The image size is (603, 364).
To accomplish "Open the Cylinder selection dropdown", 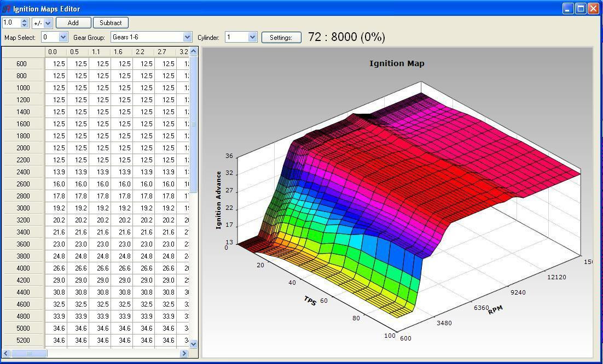I will coord(251,37).
